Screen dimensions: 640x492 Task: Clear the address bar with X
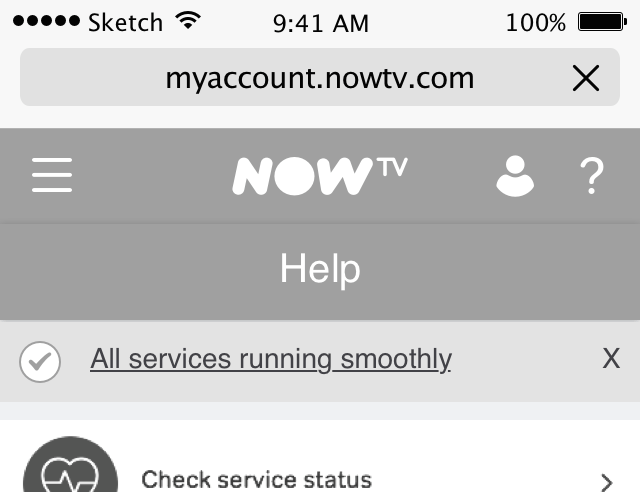pyautogui.click(x=586, y=78)
